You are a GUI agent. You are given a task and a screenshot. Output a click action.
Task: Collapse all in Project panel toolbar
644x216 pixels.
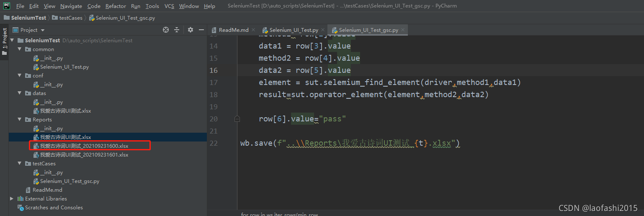tap(177, 30)
